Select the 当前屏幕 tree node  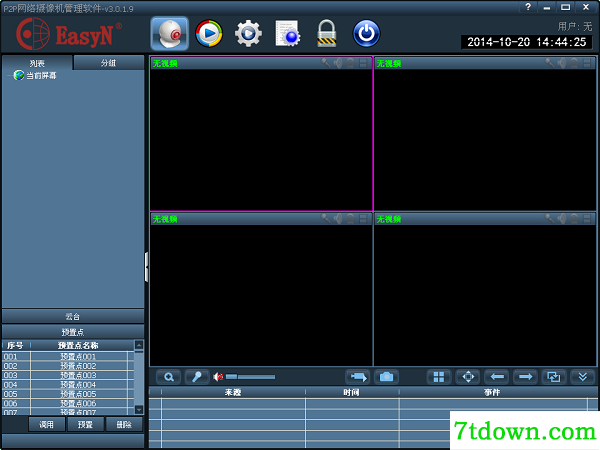[x=41, y=75]
